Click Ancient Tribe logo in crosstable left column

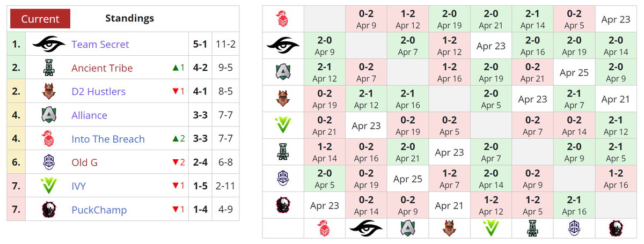tap(283, 152)
